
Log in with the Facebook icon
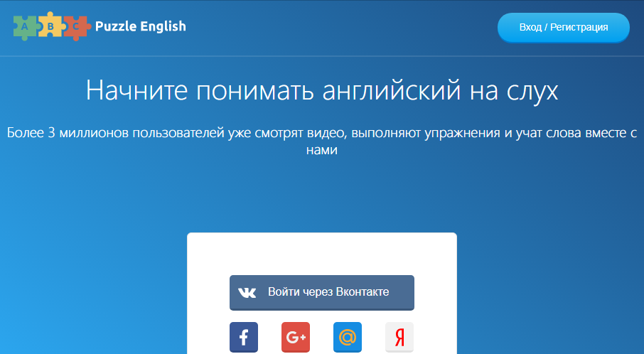pyautogui.click(x=244, y=337)
